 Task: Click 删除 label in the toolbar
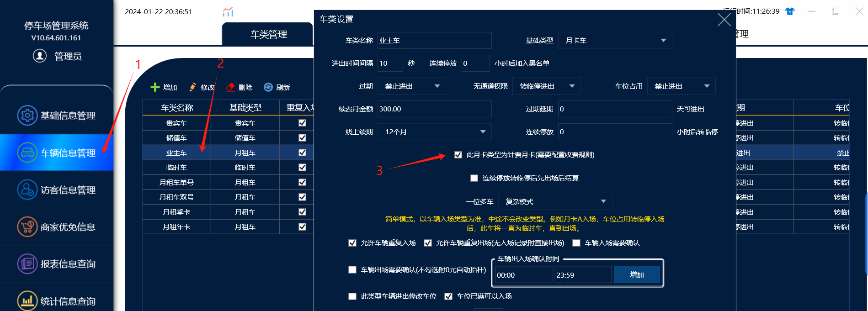point(245,87)
